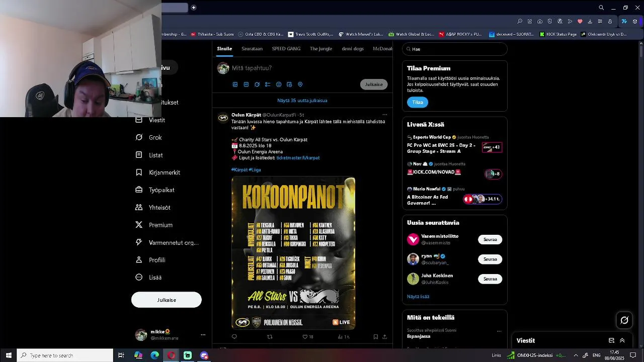Open Microsoft Edge from the taskbar
The width and height of the screenshot is (644, 362).
(x=155, y=355)
